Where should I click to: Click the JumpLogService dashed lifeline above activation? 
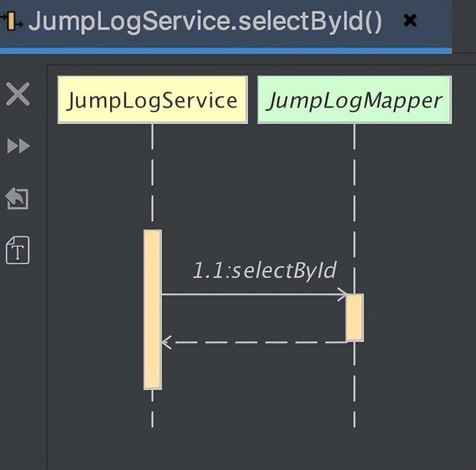point(152,178)
